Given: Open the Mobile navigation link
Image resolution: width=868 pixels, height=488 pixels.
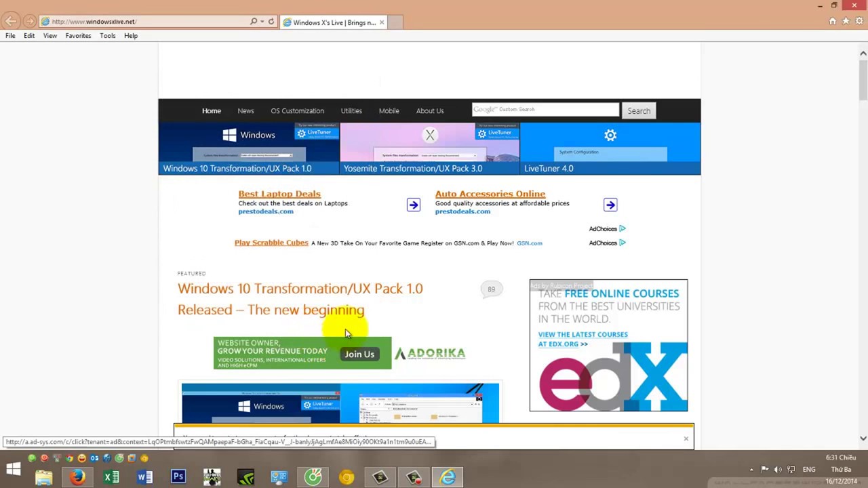Looking at the screenshot, I should (389, 111).
